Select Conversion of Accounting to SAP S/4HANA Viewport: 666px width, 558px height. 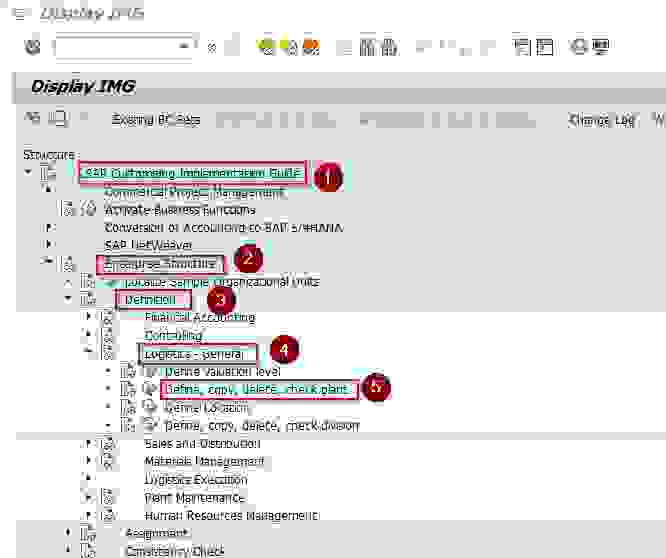click(223, 228)
